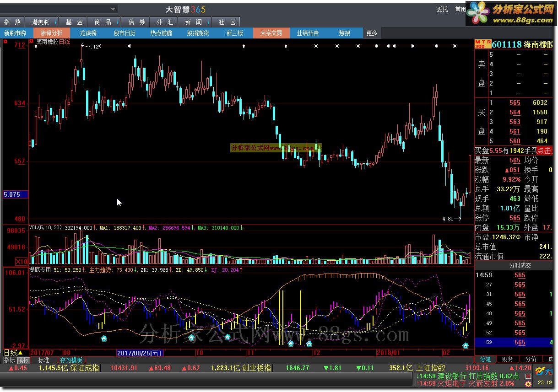Open 新三板 page

pyautogui.click(x=234, y=33)
